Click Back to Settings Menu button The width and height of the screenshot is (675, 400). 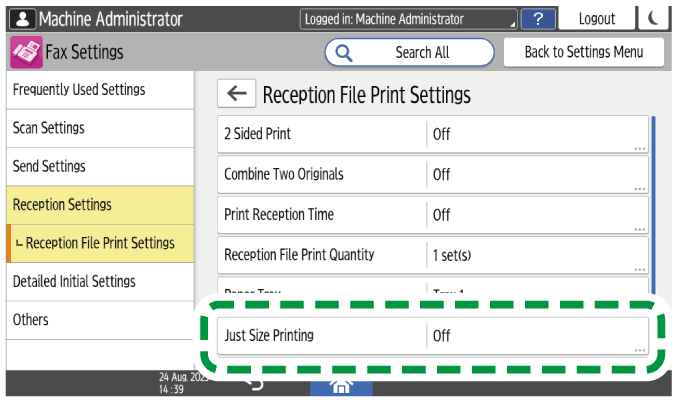pyautogui.click(x=585, y=52)
